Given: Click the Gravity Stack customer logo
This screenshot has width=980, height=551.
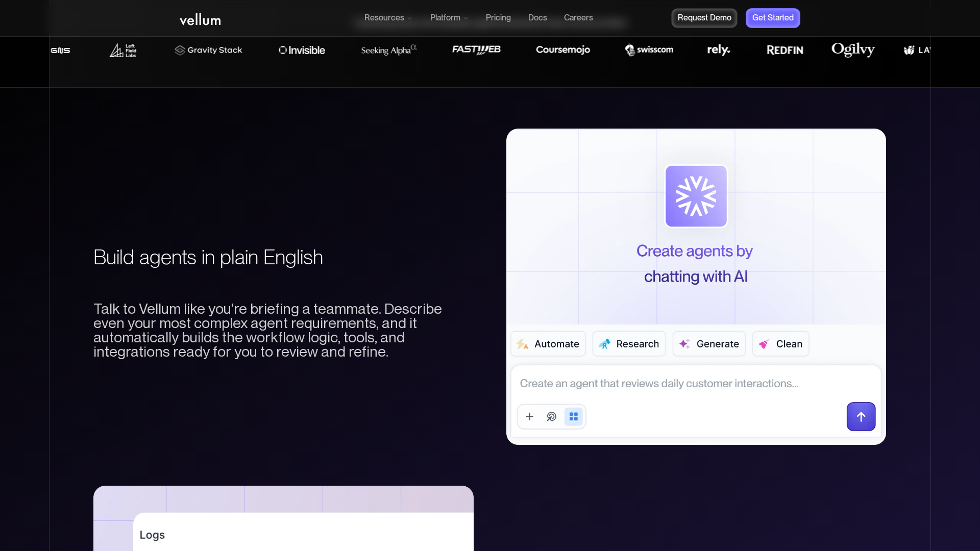Looking at the screenshot, I should pos(208,50).
